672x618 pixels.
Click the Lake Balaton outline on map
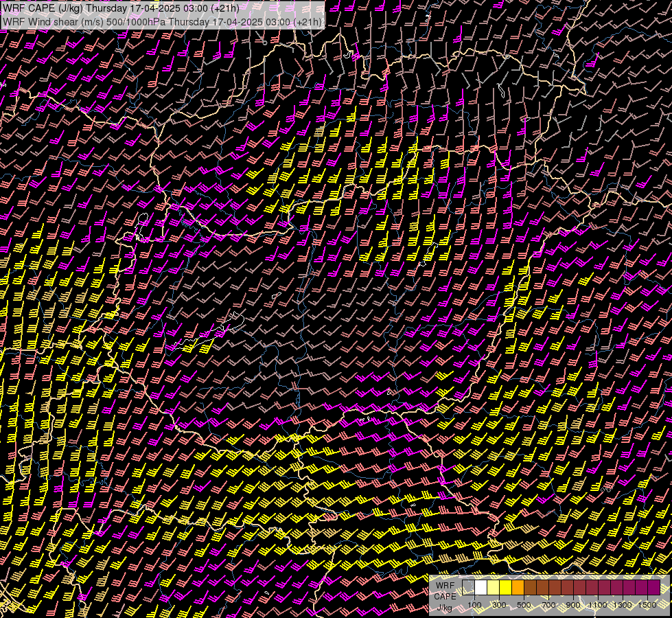209,331
